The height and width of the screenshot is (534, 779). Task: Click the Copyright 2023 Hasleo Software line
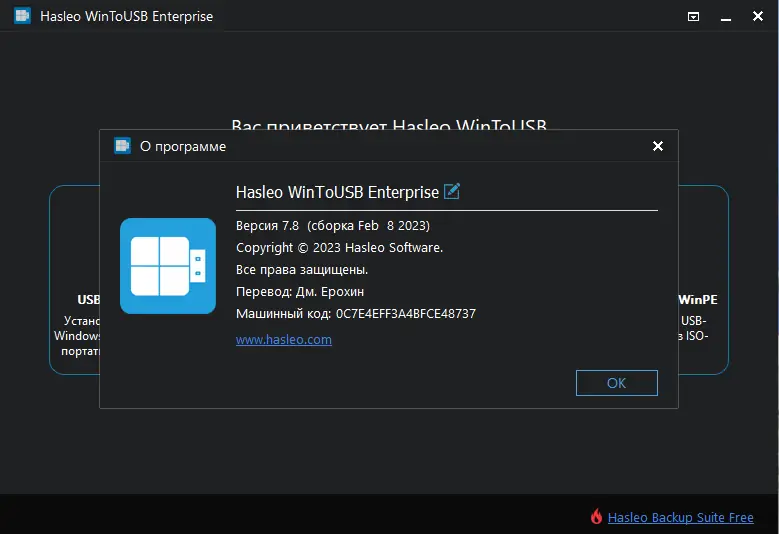(x=339, y=247)
